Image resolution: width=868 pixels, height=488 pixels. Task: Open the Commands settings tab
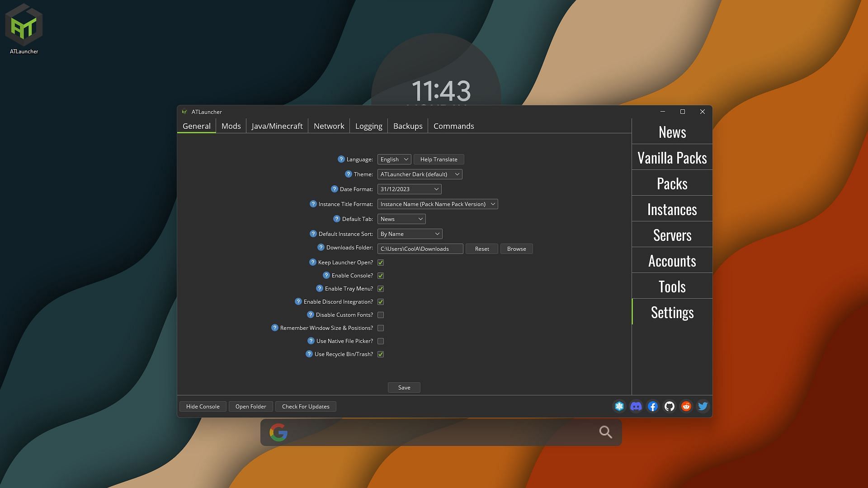pos(454,126)
